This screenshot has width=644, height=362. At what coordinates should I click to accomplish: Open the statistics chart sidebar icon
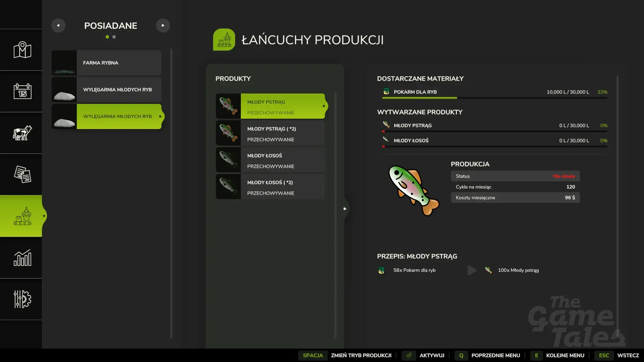coord(22,257)
